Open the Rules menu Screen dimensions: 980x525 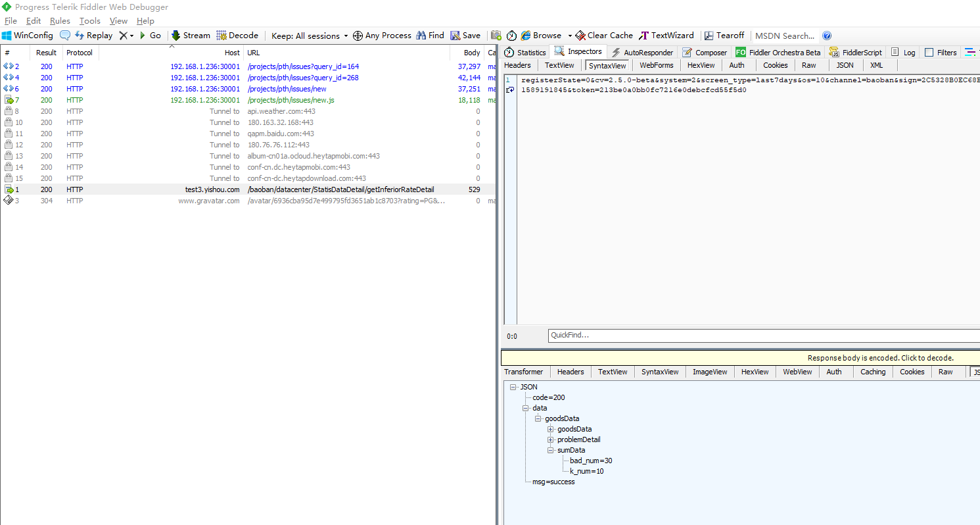tap(60, 21)
